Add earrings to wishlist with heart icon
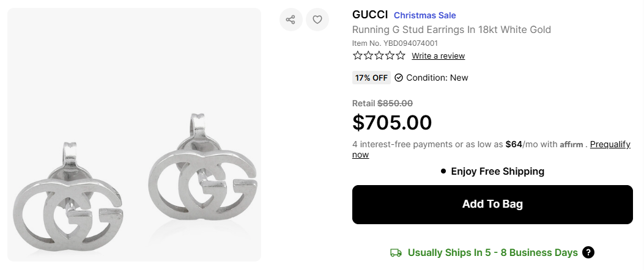This screenshot has width=644, height=270. 317,20
